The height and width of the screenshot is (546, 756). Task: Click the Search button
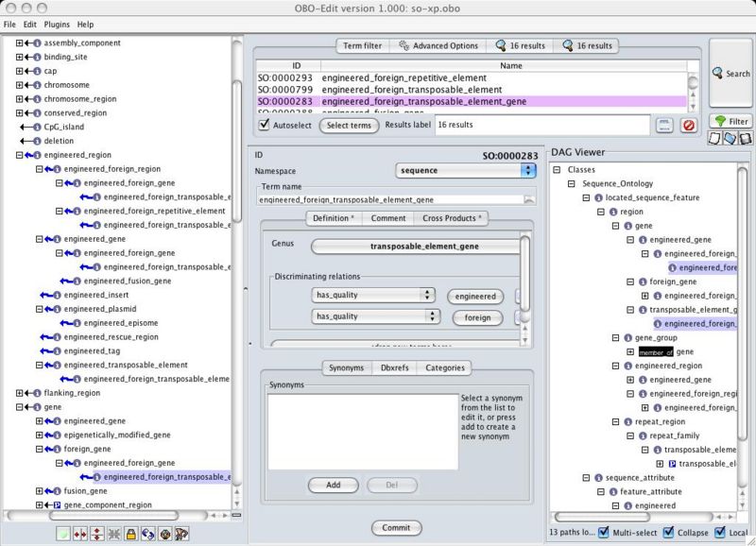(730, 74)
